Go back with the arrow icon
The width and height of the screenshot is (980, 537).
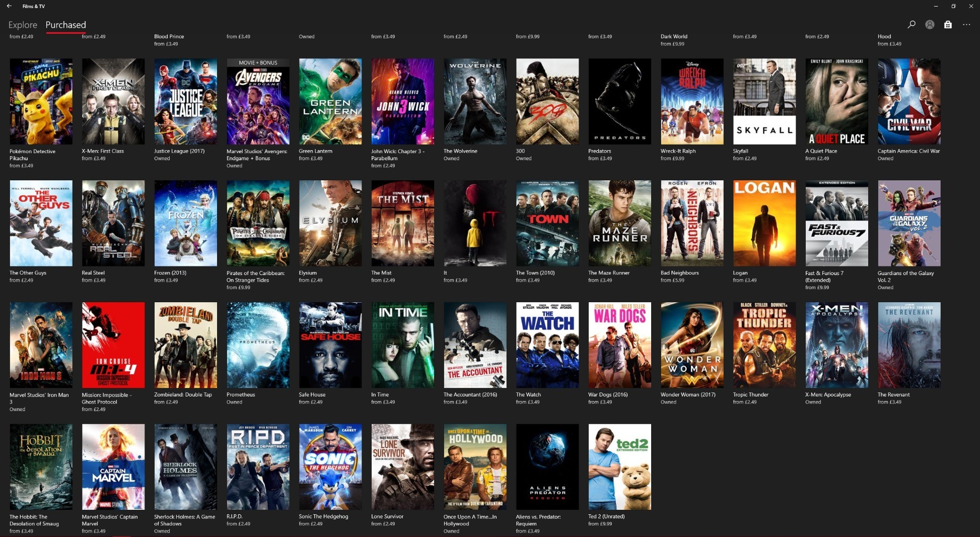tap(9, 6)
